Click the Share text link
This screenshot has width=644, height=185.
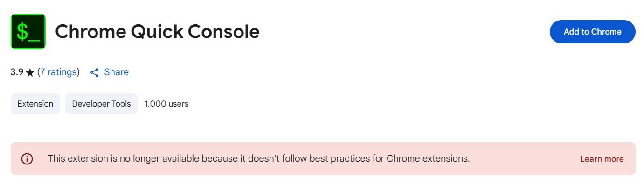pos(116,72)
